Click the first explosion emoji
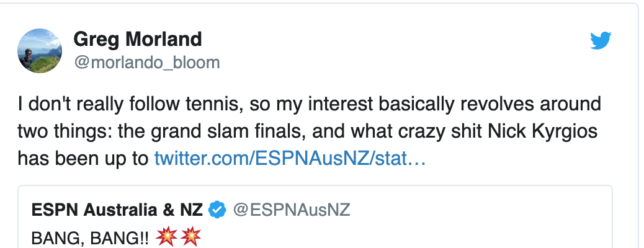This screenshot has width=644, height=248. coord(168,237)
